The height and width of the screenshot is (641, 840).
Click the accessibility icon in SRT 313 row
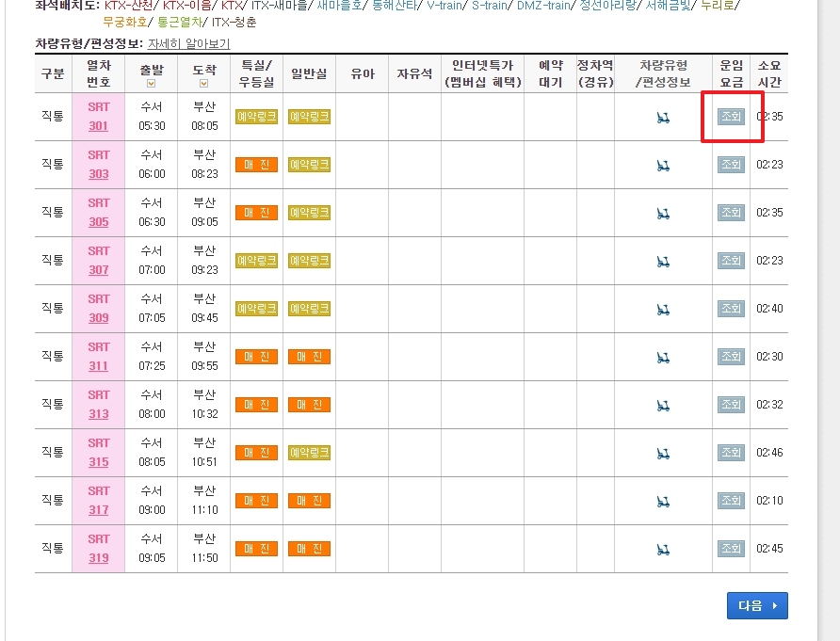(664, 404)
